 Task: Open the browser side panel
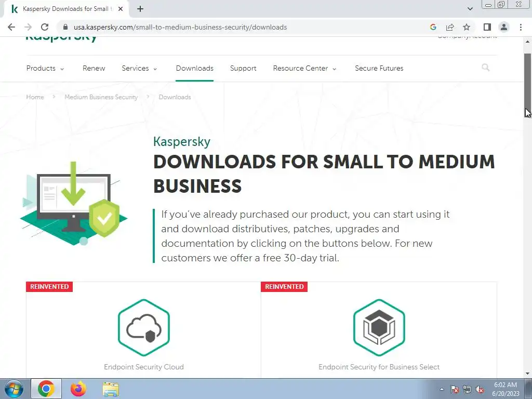[x=487, y=27]
